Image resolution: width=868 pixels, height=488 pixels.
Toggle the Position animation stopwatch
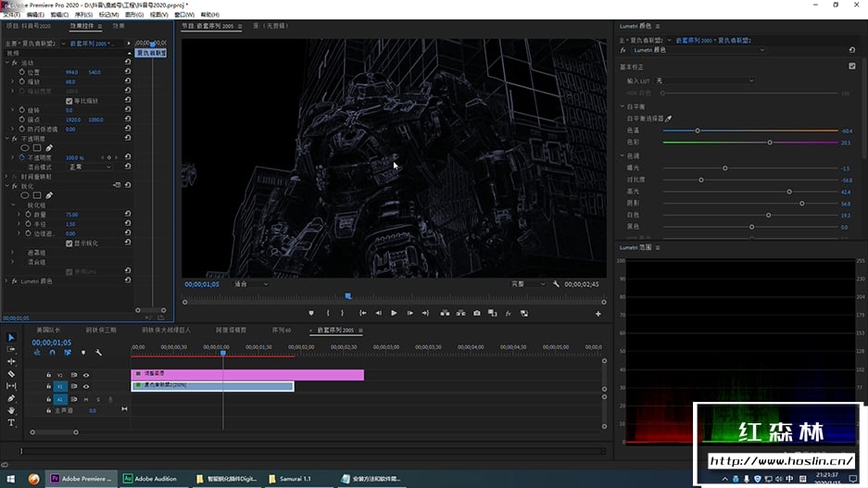pos(21,72)
